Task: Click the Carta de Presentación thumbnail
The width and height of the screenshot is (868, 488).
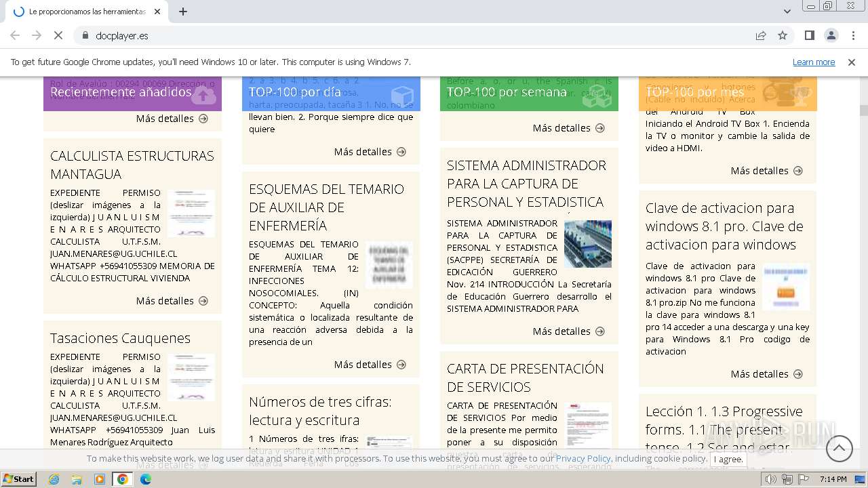Action: tap(588, 425)
